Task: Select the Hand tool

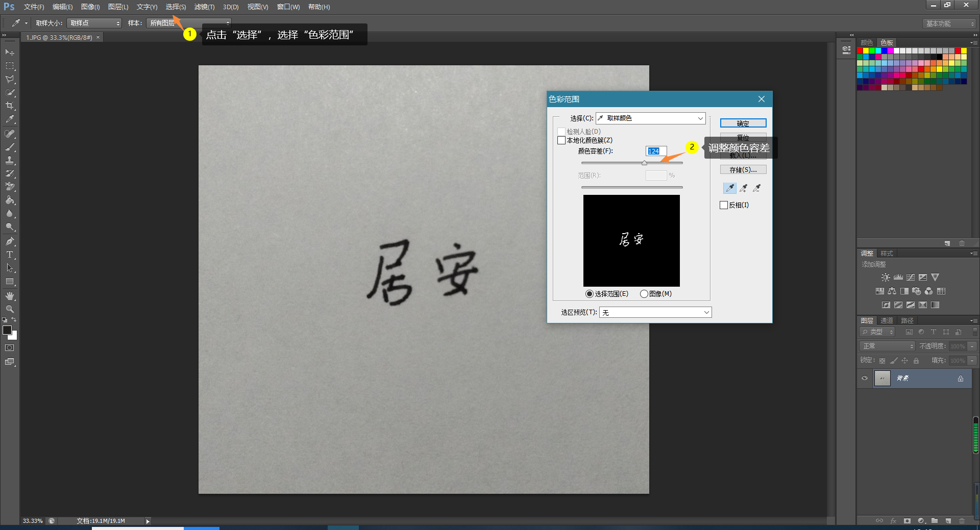Action: (x=10, y=296)
